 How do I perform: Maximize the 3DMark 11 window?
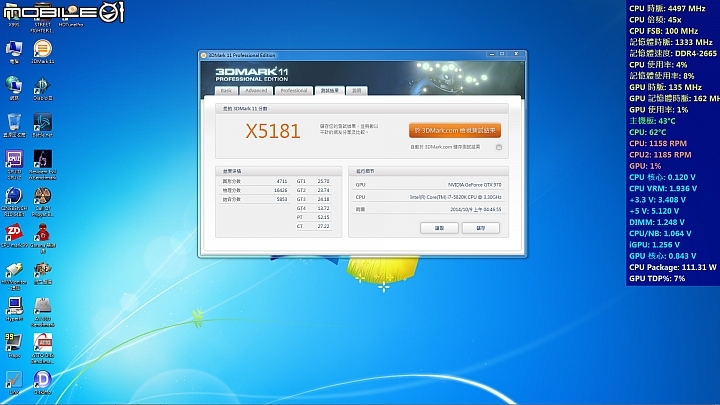(x=502, y=54)
